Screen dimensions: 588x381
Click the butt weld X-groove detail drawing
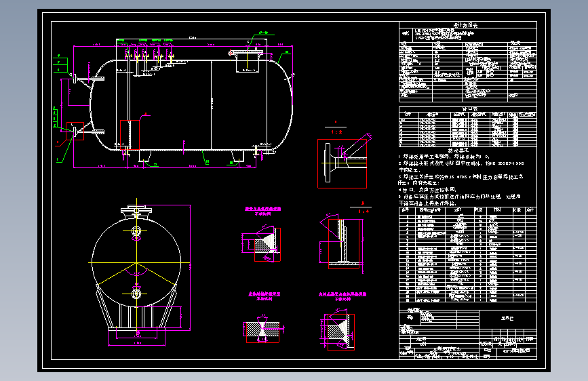point(262,330)
